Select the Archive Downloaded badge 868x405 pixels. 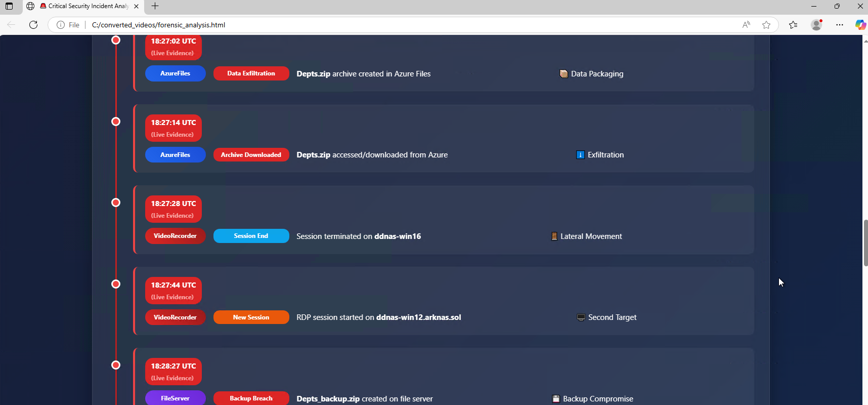tap(251, 155)
